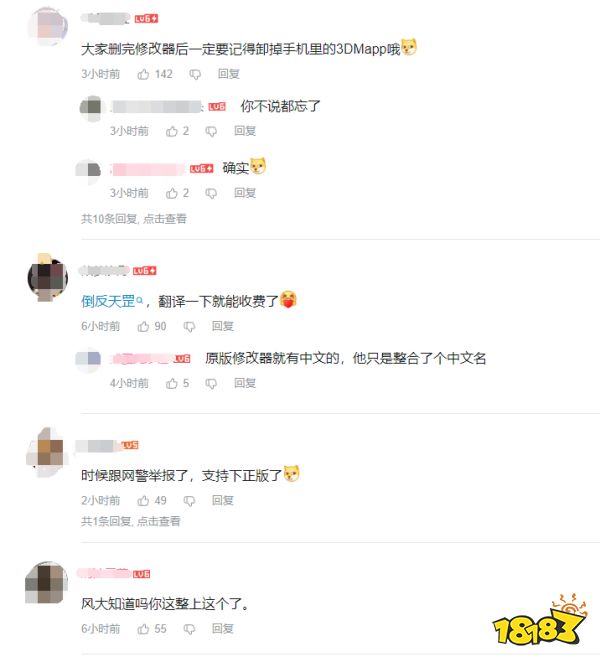Dislike the reply 确实
600x662 pixels.
[211, 194]
